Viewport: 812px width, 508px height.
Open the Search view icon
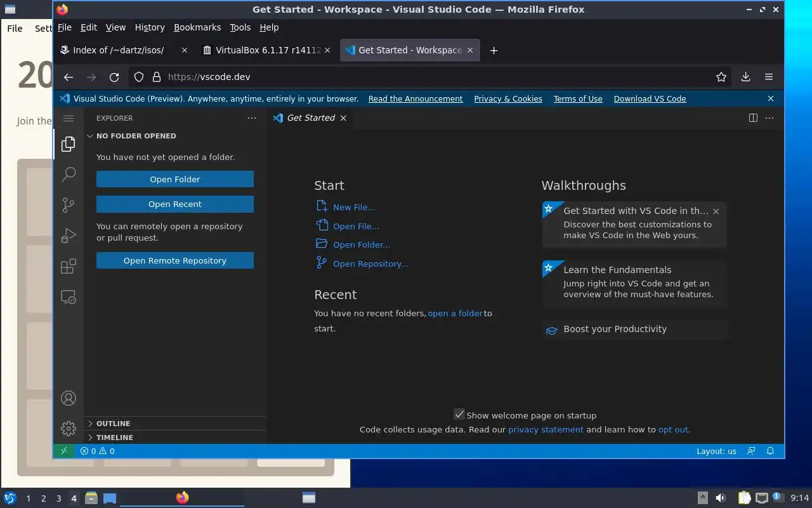(69, 175)
